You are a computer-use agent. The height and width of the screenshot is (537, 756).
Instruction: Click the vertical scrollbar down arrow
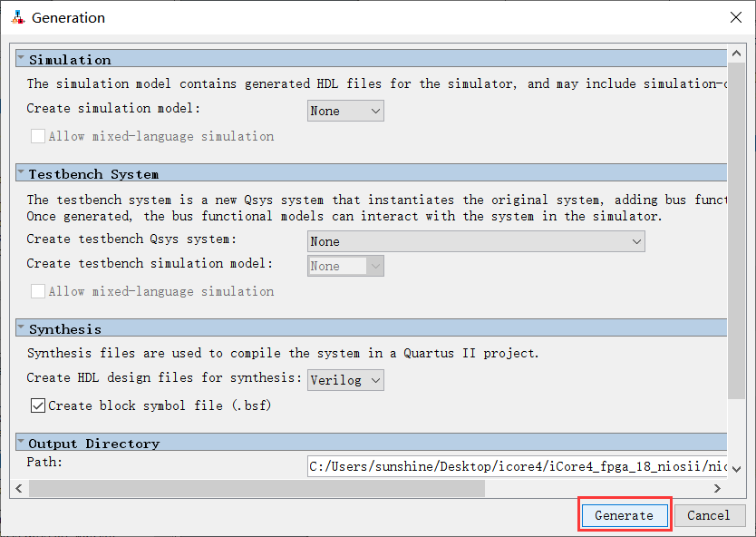point(736,468)
